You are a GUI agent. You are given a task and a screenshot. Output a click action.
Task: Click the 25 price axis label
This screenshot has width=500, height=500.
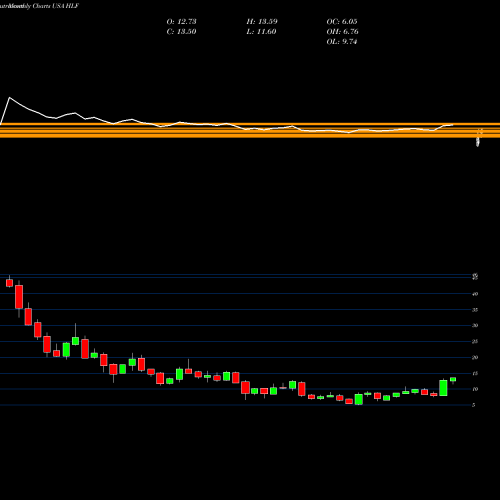(x=475, y=342)
